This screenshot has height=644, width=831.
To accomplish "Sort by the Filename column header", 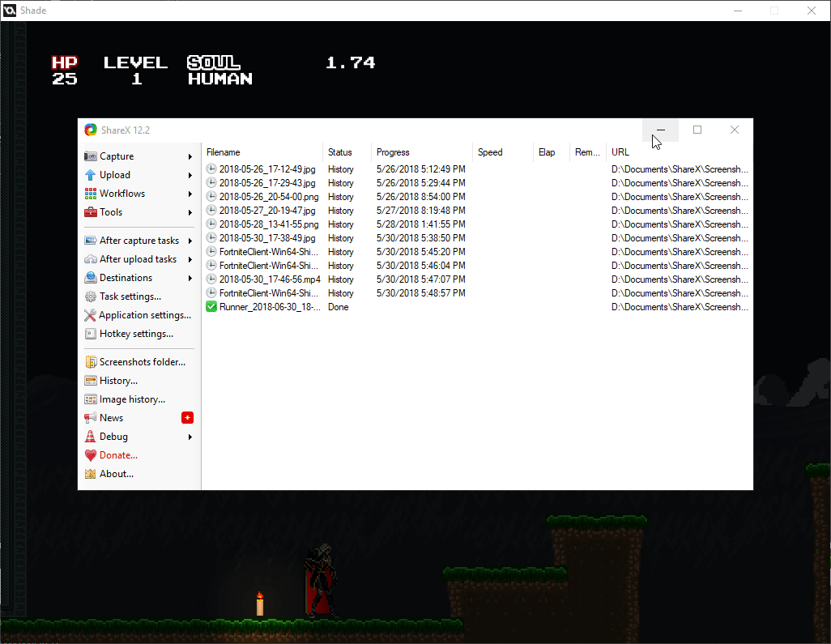I will point(263,152).
